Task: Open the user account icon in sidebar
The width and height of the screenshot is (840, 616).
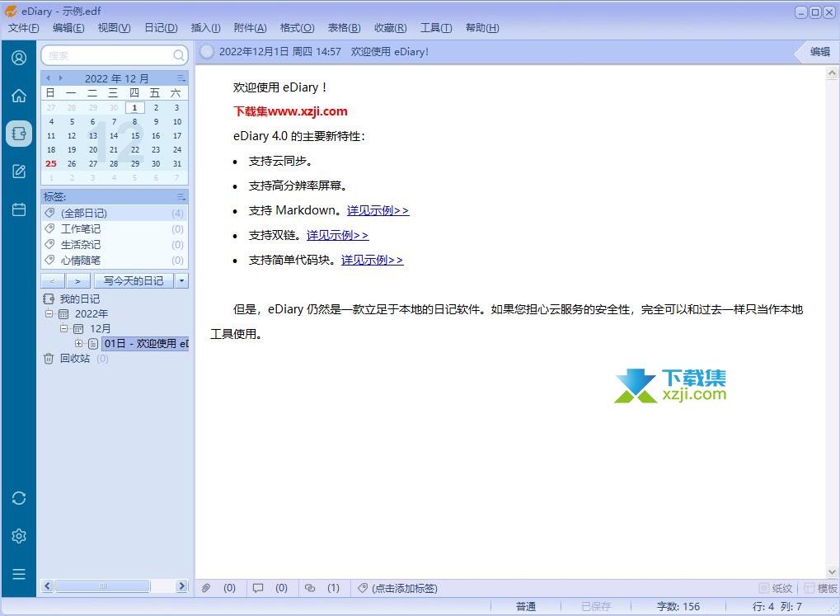Action: (19, 58)
